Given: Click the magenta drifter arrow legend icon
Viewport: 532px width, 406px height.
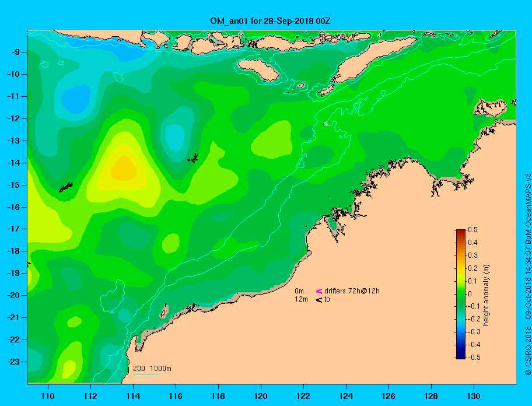Looking at the screenshot, I should 319,291.
